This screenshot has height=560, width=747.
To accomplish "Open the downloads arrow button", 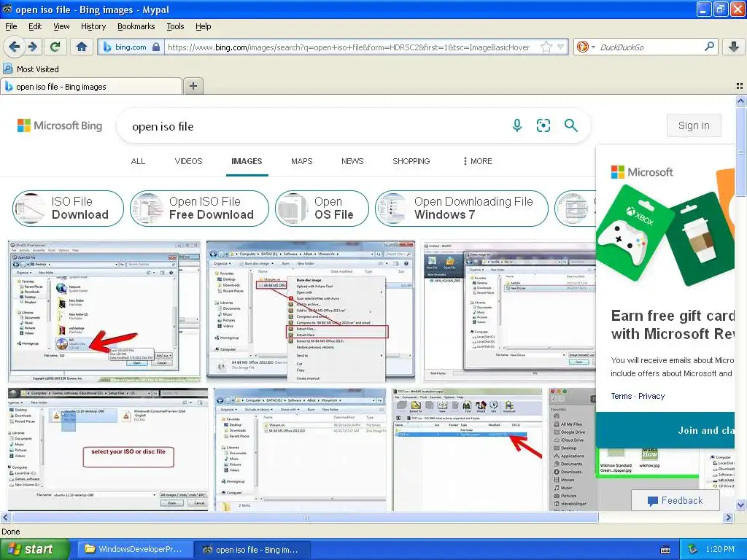I will pos(734,47).
